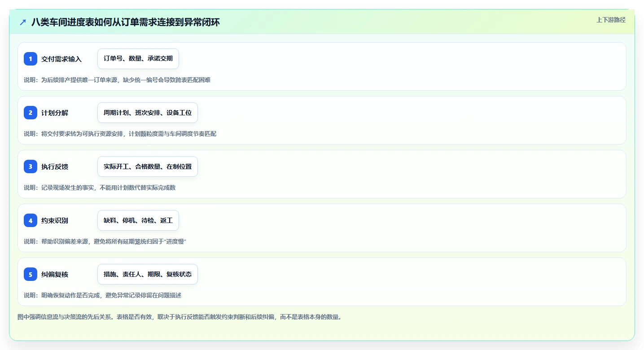
Task: Click the note starting 说明：为后续排产提供唯一订单来源
Action: [117, 80]
